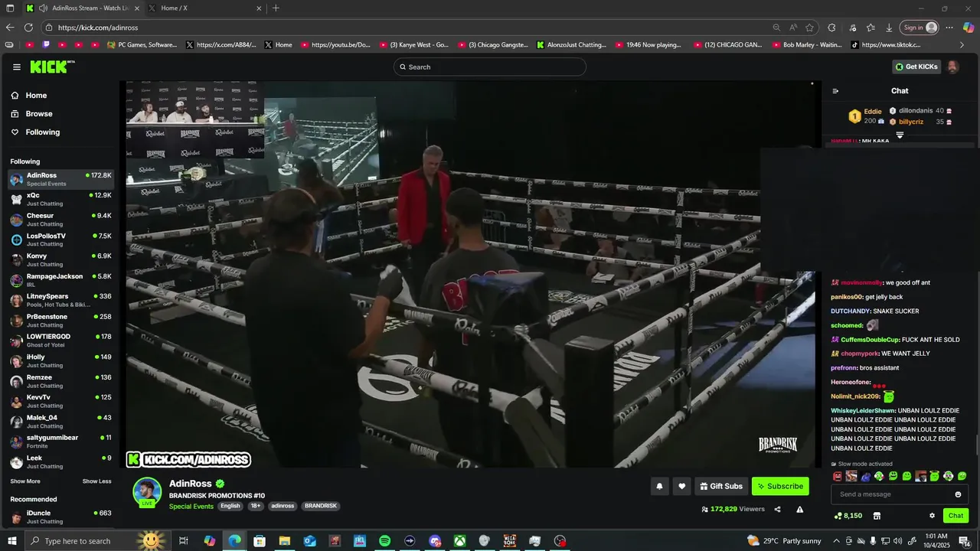
Task: Go to Home in the sidebar
Action: point(29,96)
